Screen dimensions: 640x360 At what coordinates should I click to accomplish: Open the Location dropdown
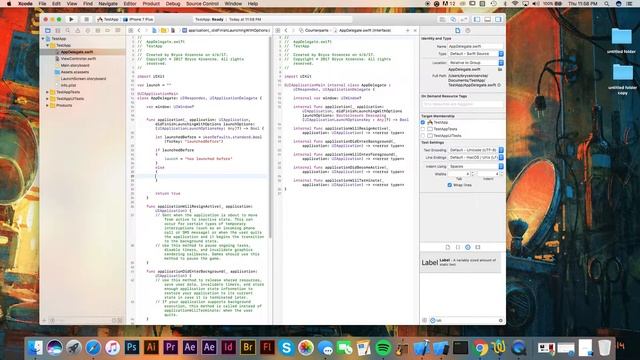point(476,62)
